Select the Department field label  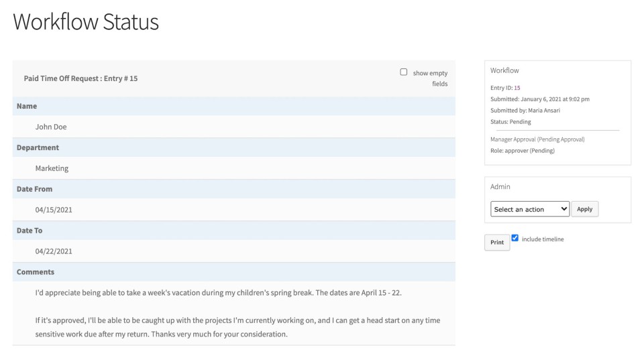pyautogui.click(x=38, y=147)
